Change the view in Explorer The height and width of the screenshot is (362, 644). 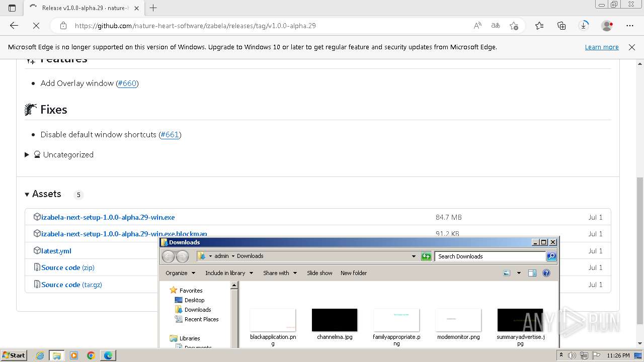tap(507, 273)
